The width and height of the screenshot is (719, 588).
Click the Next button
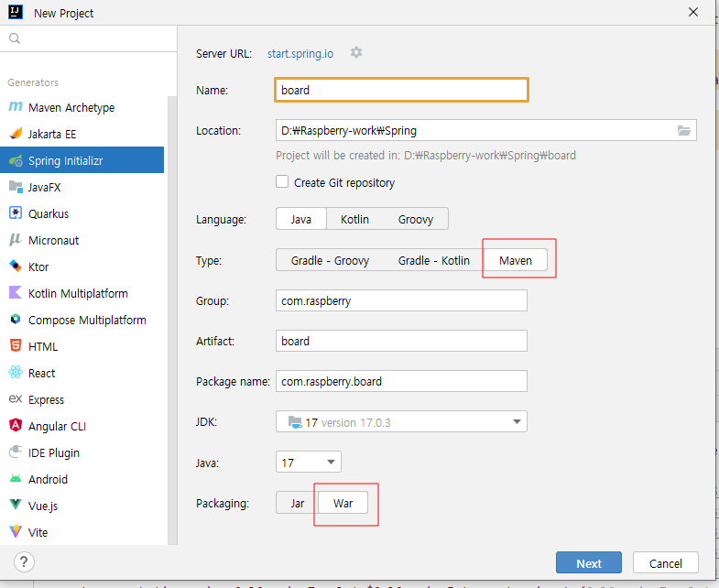[x=588, y=563]
